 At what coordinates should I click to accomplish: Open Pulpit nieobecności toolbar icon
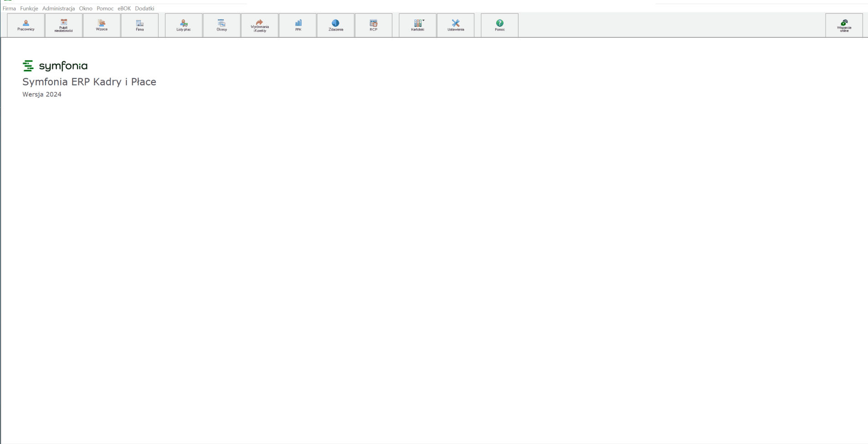click(64, 25)
